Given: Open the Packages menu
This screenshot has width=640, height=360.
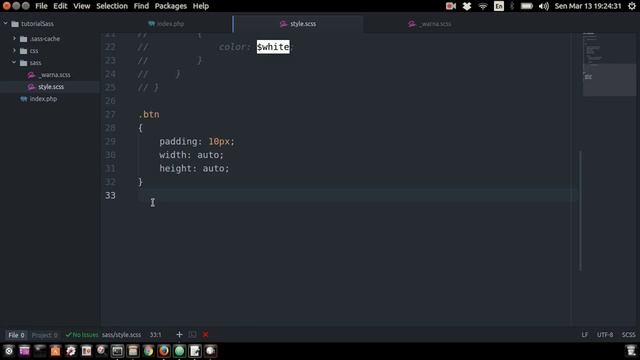Looking at the screenshot, I should point(171,6).
